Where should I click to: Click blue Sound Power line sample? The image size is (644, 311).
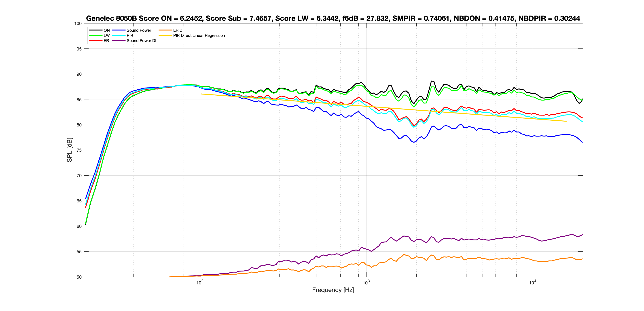pyautogui.click(x=119, y=30)
